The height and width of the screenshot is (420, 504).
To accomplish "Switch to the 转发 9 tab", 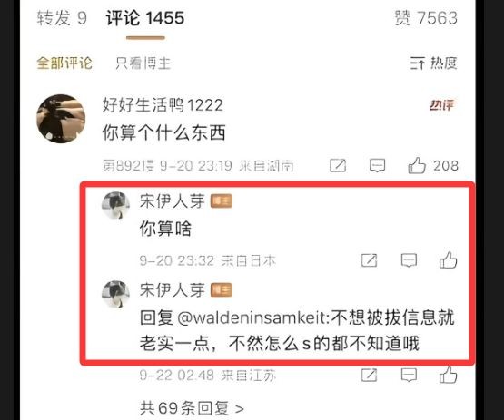I will click(x=62, y=18).
